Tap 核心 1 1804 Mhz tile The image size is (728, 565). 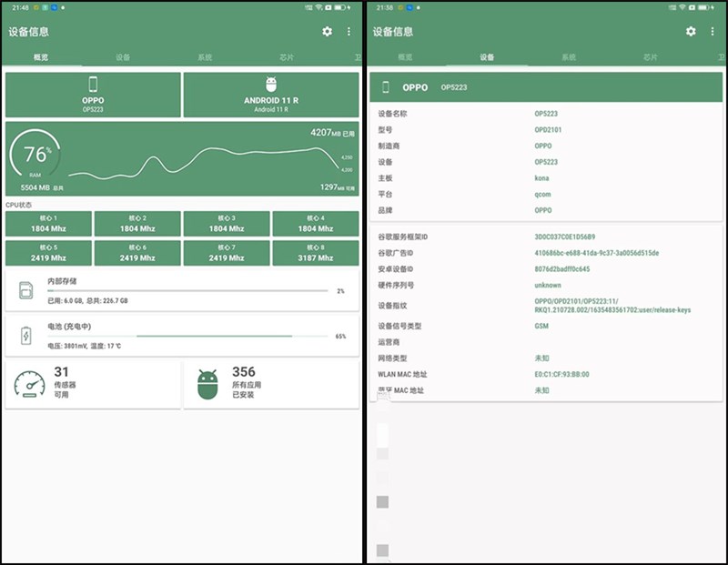tap(48, 224)
